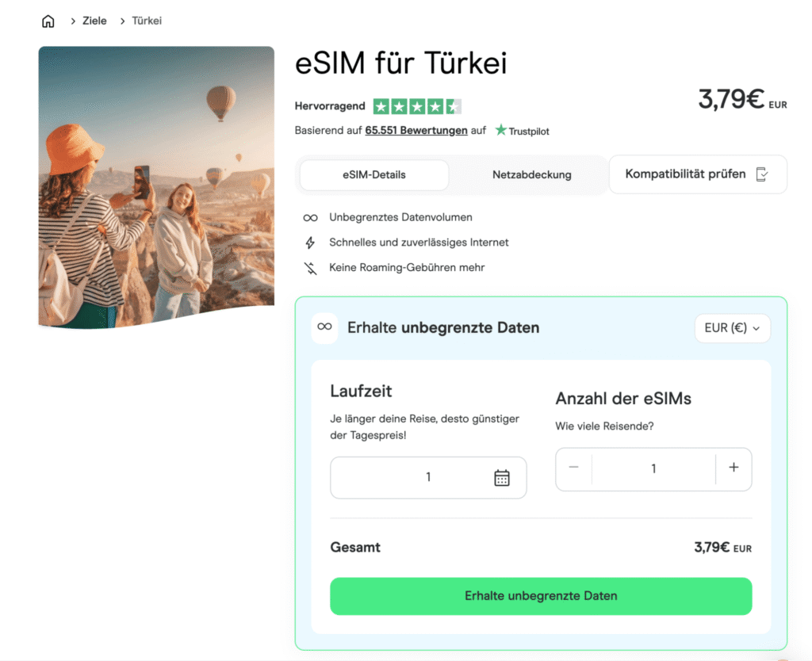The image size is (812, 661).
Task: Click the lightning icon for schnelles Internet
Action: [x=312, y=243]
